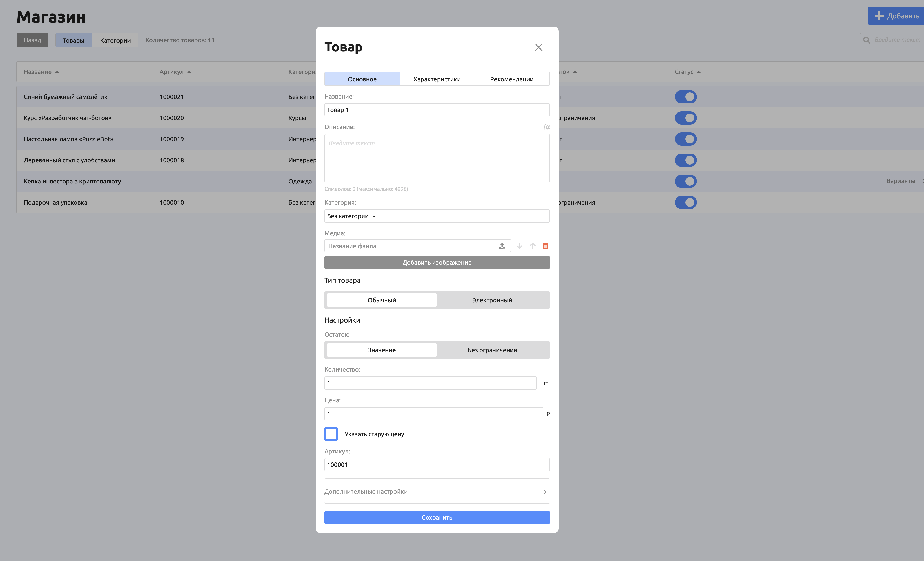Switch to the Характеристики tab
Screen dimensions: 924x561
point(437,79)
